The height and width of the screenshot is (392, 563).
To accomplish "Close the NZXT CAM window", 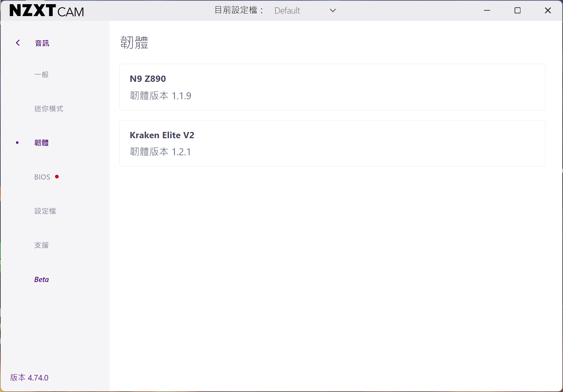I will (x=548, y=10).
